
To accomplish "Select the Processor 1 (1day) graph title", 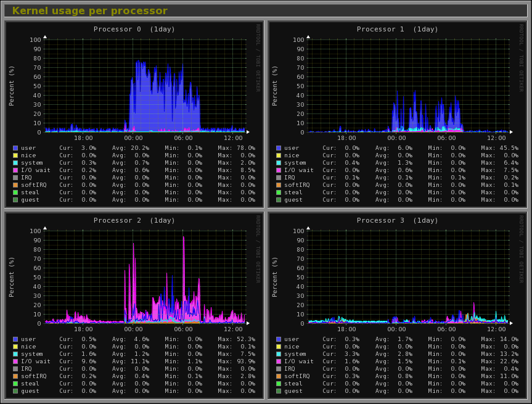I will click(x=398, y=29).
